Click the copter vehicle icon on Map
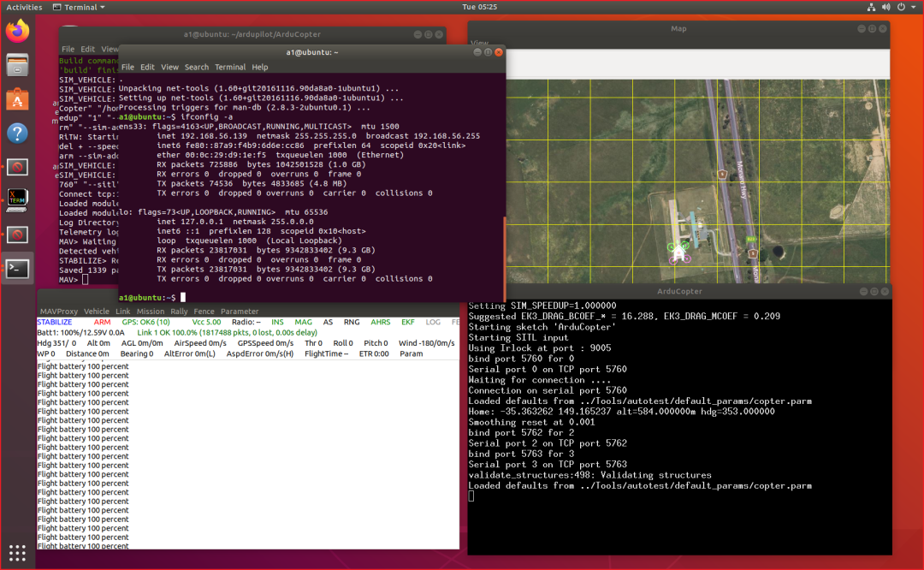924x570 pixels. coord(678,252)
